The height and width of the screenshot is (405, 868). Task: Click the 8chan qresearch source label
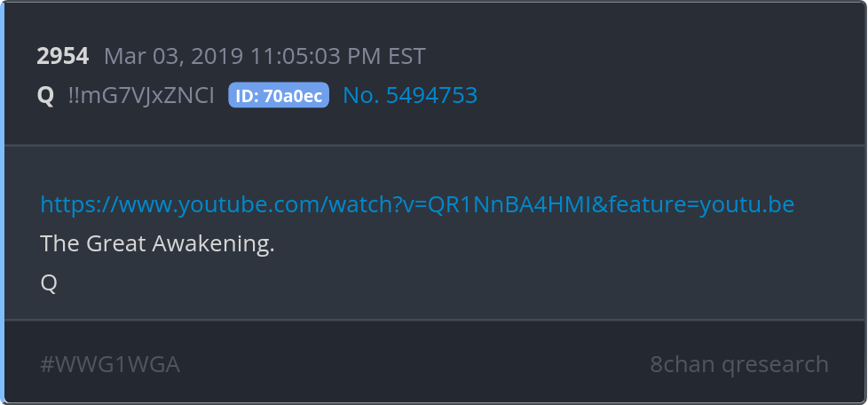tap(739, 364)
